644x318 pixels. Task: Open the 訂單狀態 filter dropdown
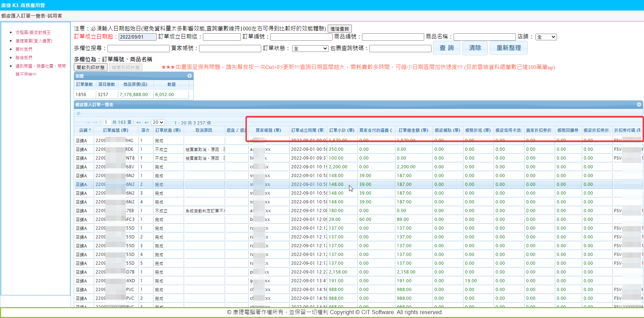coord(310,48)
